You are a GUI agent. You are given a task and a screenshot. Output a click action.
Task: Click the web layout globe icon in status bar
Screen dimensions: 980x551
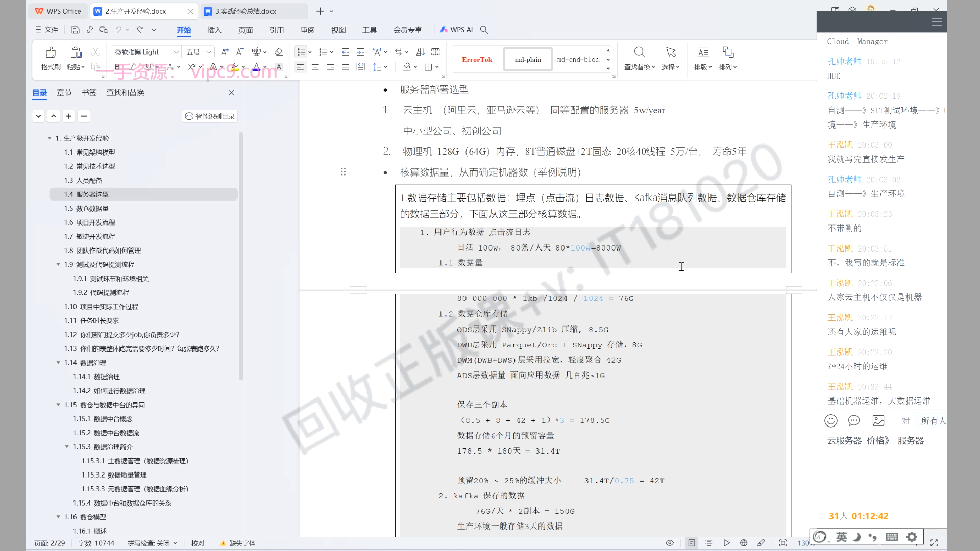click(x=744, y=543)
